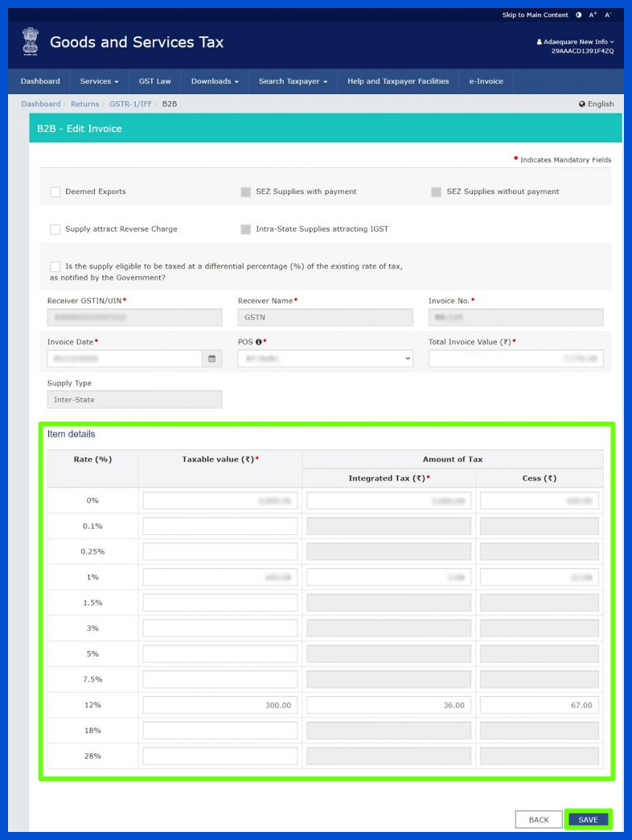Click the globe English language icon
632x840 pixels.
pyautogui.click(x=581, y=104)
